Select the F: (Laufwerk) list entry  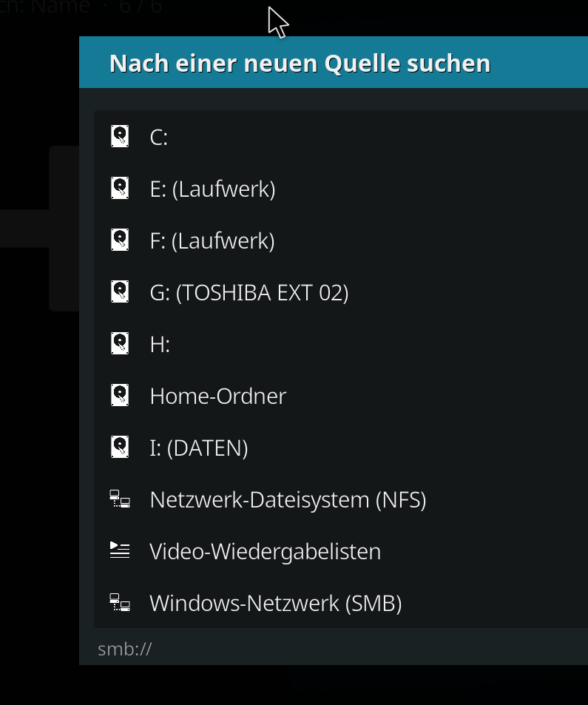(x=341, y=240)
